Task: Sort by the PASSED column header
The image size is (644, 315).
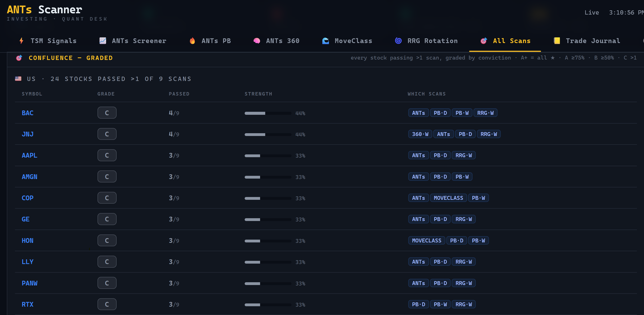Action: 179,94
